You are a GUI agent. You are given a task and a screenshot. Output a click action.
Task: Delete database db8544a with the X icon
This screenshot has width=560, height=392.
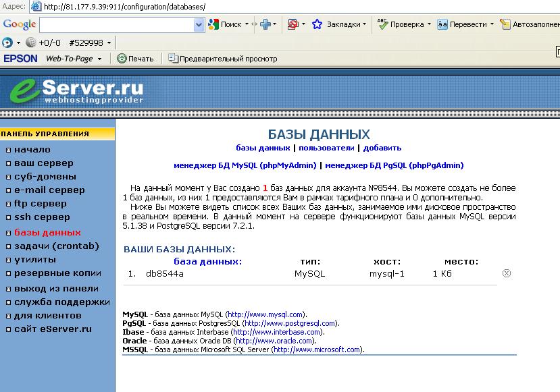click(507, 273)
